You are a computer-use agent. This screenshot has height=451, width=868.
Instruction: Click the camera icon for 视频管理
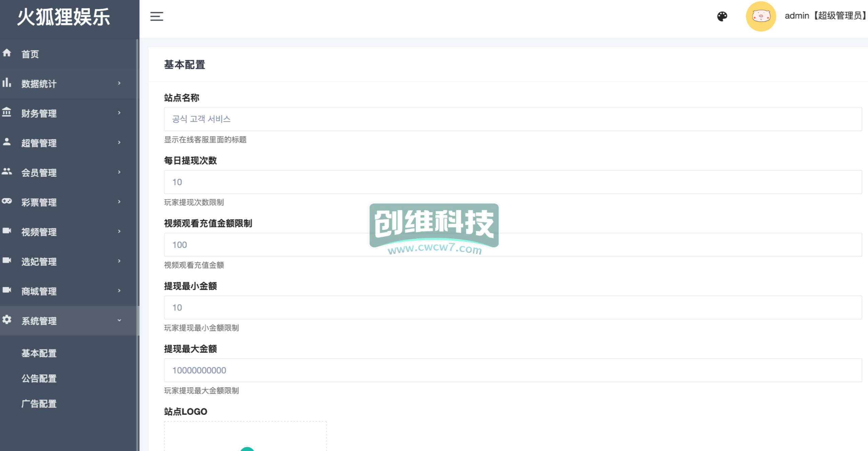click(7, 231)
